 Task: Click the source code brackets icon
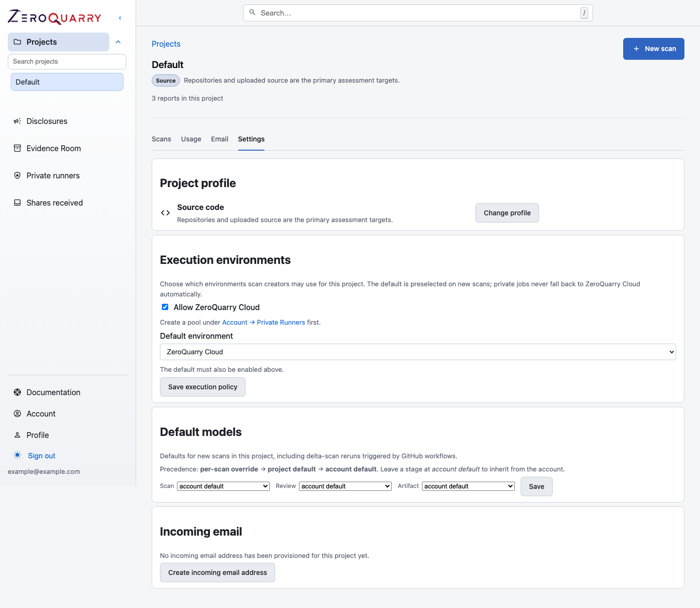(165, 213)
